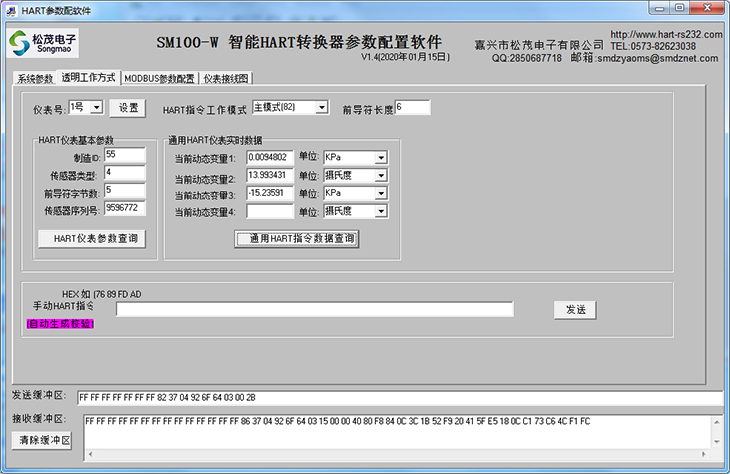This screenshot has height=474, width=730.
Task: Click the 前导符长度 input field
Action: [x=412, y=108]
